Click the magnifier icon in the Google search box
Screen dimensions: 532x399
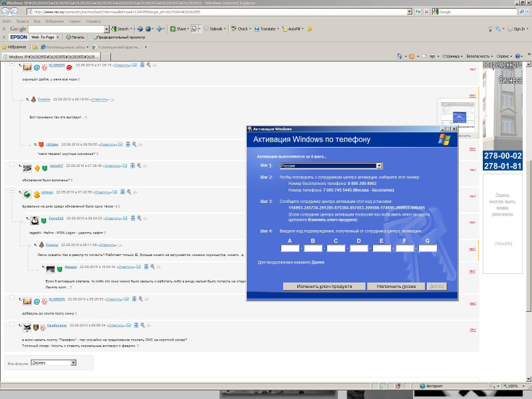pos(522,11)
